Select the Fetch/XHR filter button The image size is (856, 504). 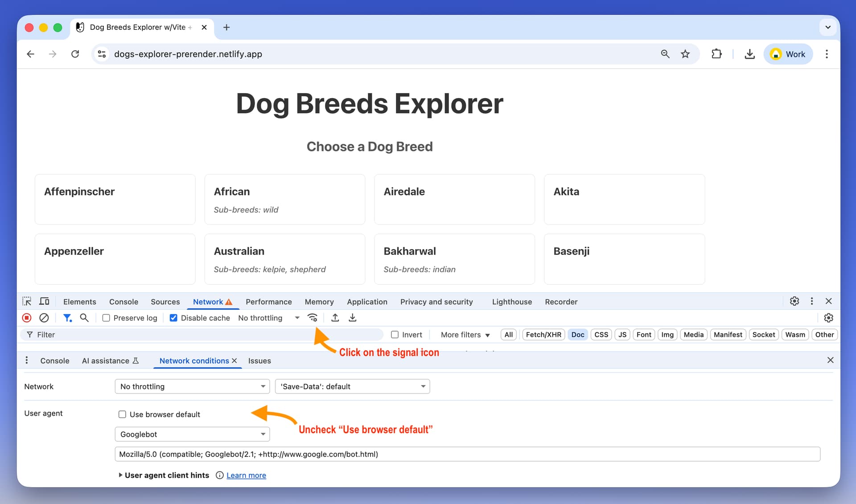tap(543, 335)
